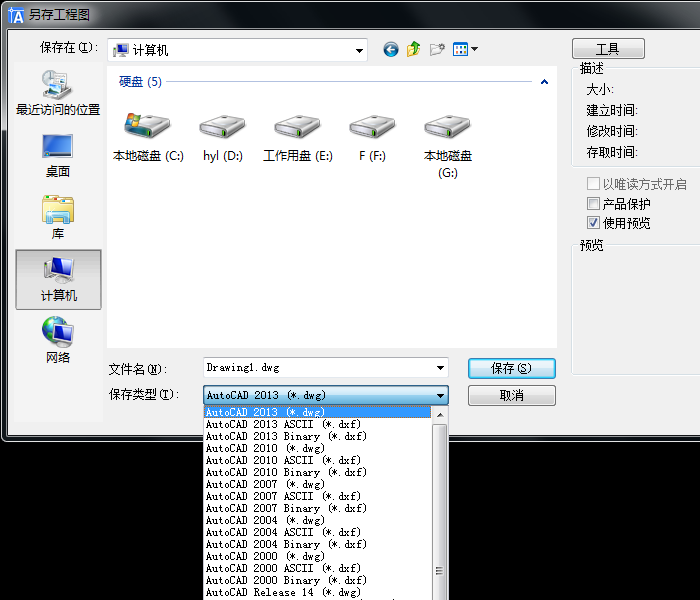Choose AutoCAD 2007 (*.dwg)
This screenshot has height=600, width=700.
click(317, 484)
